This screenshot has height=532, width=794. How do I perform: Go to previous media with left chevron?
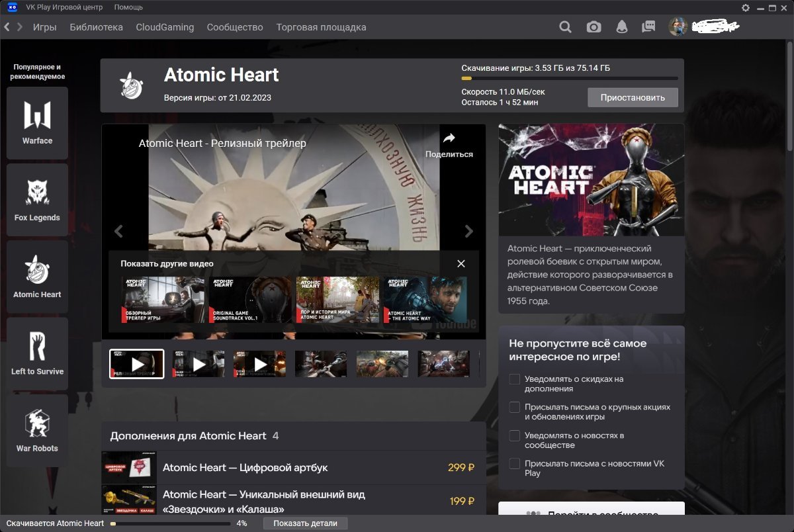(x=118, y=231)
